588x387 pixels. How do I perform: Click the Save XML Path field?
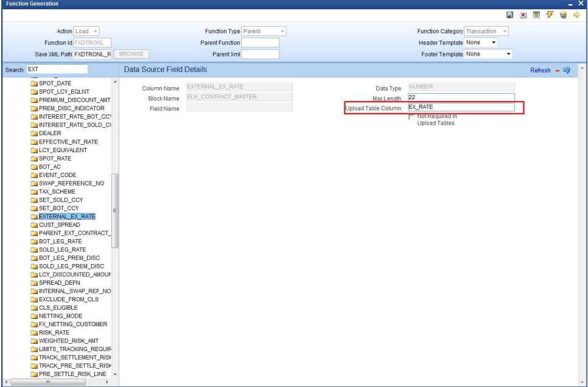click(x=93, y=54)
